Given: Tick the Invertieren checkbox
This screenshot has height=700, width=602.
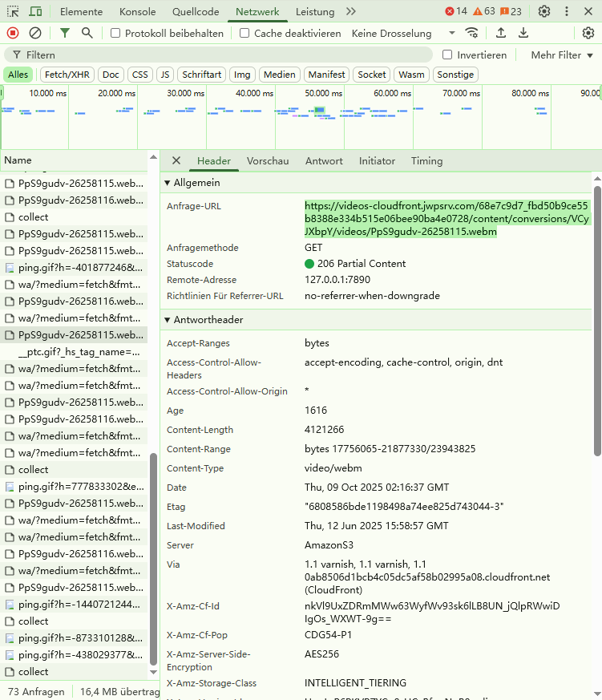Looking at the screenshot, I should [447, 55].
